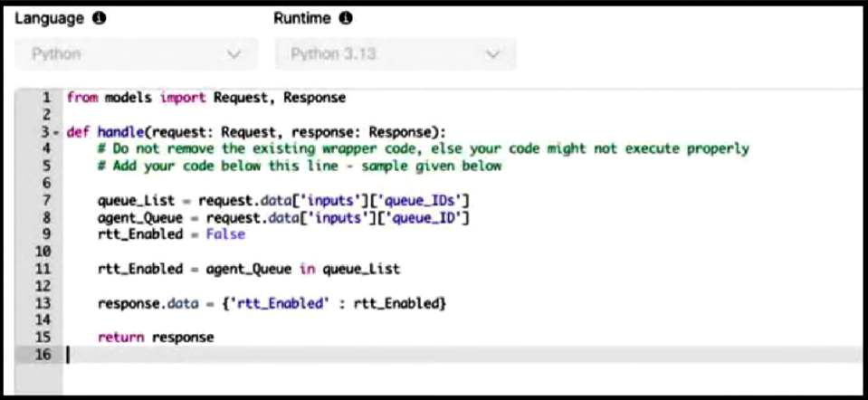868x400 pixels.
Task: Open the Python 3.13 runtime dropdown
Action: click(x=396, y=54)
